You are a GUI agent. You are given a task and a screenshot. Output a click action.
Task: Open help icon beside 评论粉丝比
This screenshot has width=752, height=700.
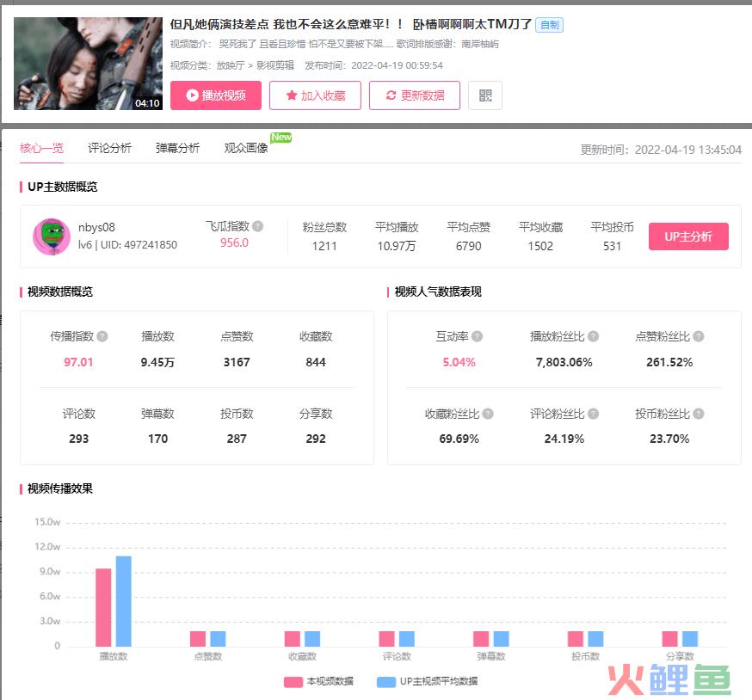594,414
